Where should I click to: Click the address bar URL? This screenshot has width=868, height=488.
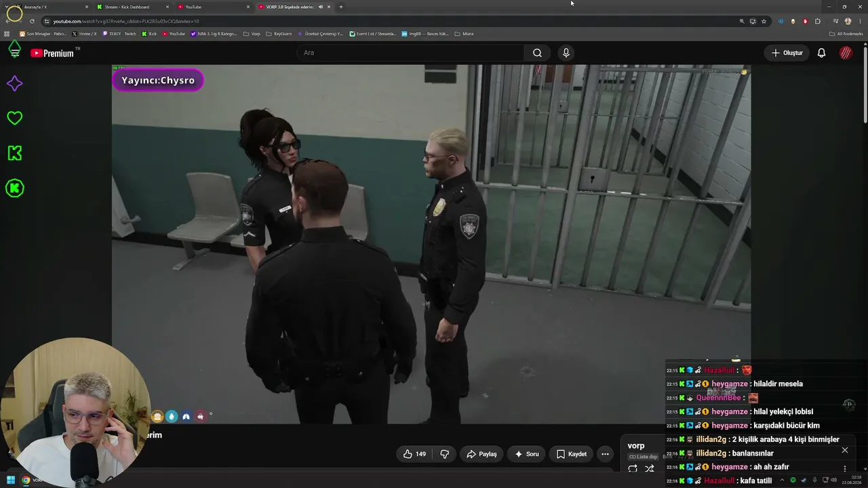[126, 21]
